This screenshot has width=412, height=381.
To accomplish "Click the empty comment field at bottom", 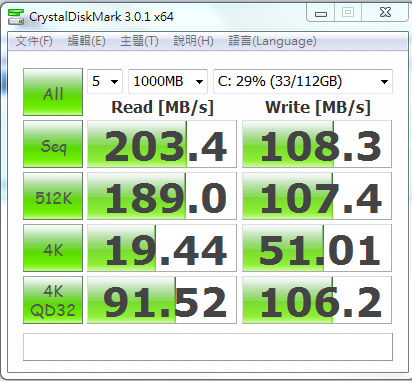I will point(208,347).
